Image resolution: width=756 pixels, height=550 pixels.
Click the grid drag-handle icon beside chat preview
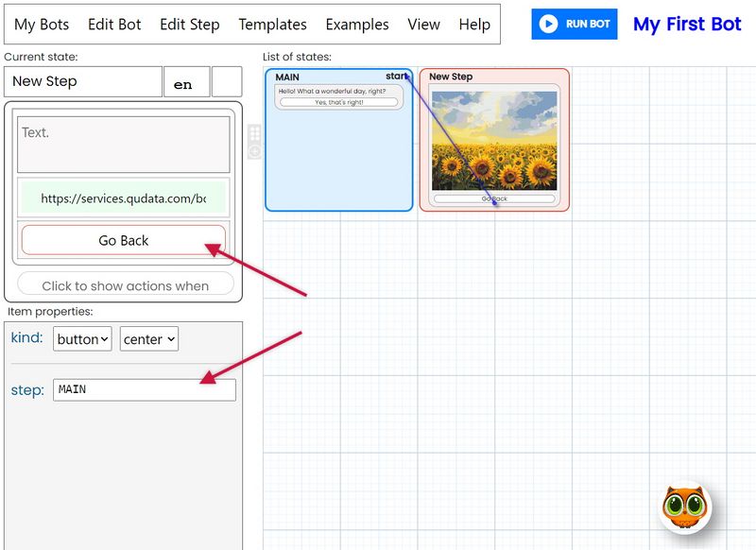[254, 134]
